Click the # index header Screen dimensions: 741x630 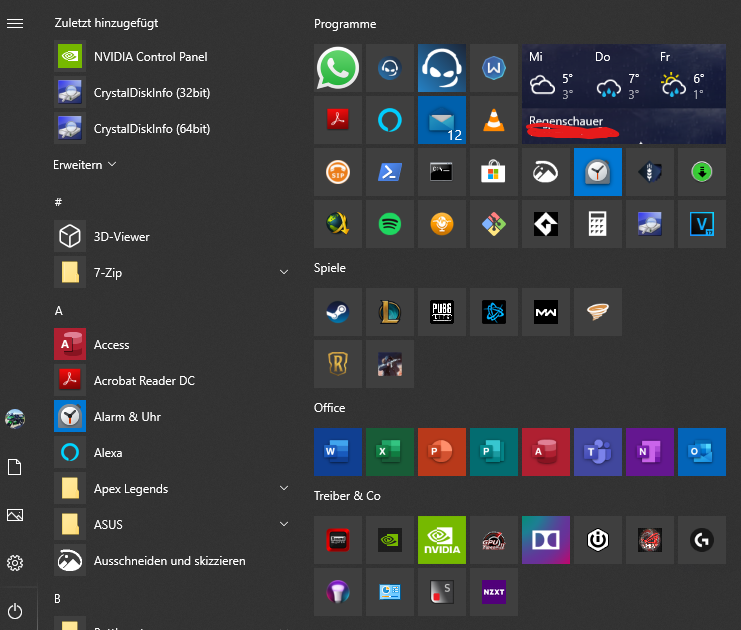[58, 202]
